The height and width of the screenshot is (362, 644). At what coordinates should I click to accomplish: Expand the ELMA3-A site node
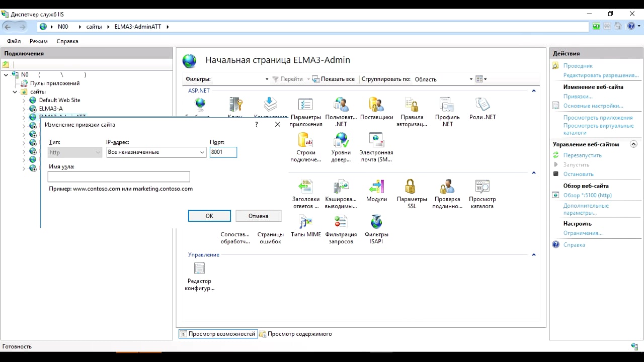click(24, 109)
